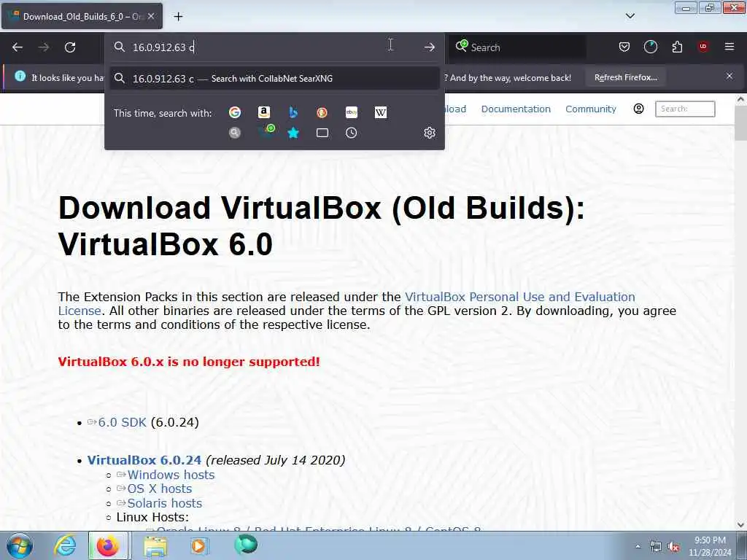This screenshot has height=560, width=747.
Task: Show hidden system tray icons
Action: click(638, 547)
